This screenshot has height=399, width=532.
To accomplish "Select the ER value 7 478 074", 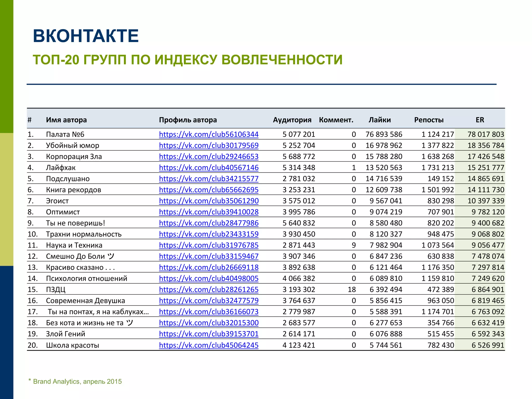I will tap(488, 256).
